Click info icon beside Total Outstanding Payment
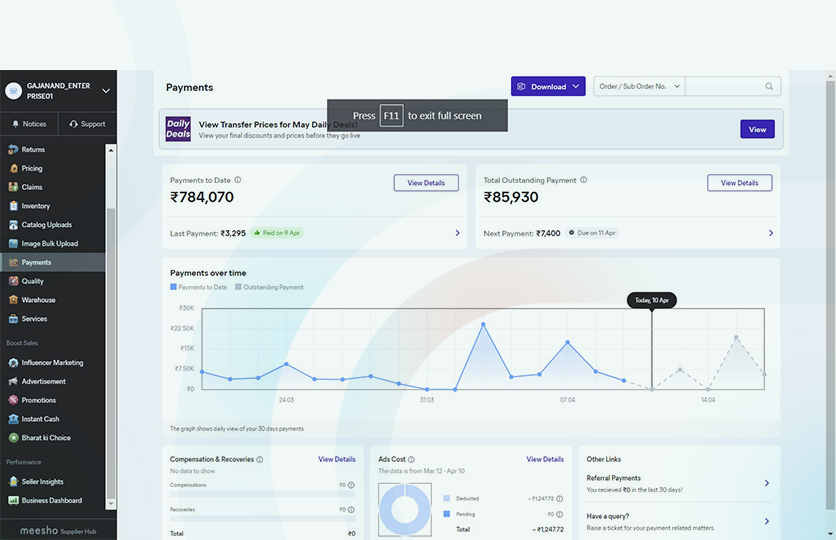This screenshot has width=836, height=540. [583, 180]
